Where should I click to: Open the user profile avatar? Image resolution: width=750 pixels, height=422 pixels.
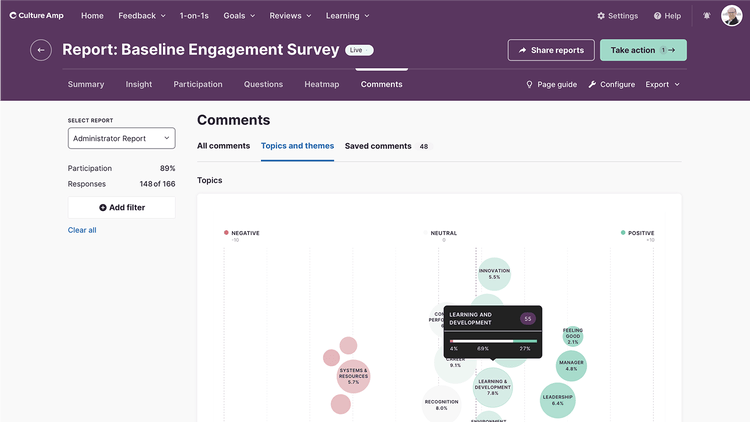732,16
